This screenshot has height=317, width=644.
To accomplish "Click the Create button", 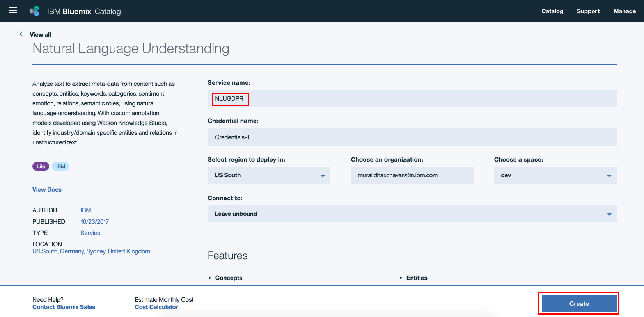I will (x=579, y=303).
